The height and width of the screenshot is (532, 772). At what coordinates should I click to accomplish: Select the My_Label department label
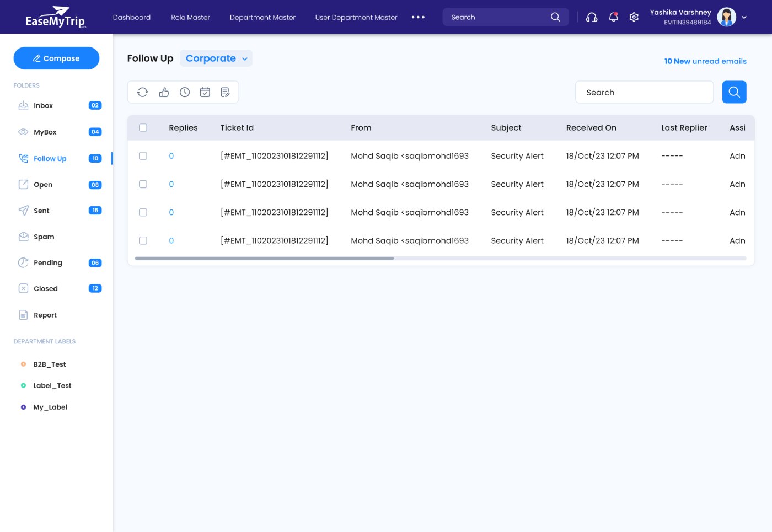click(50, 407)
